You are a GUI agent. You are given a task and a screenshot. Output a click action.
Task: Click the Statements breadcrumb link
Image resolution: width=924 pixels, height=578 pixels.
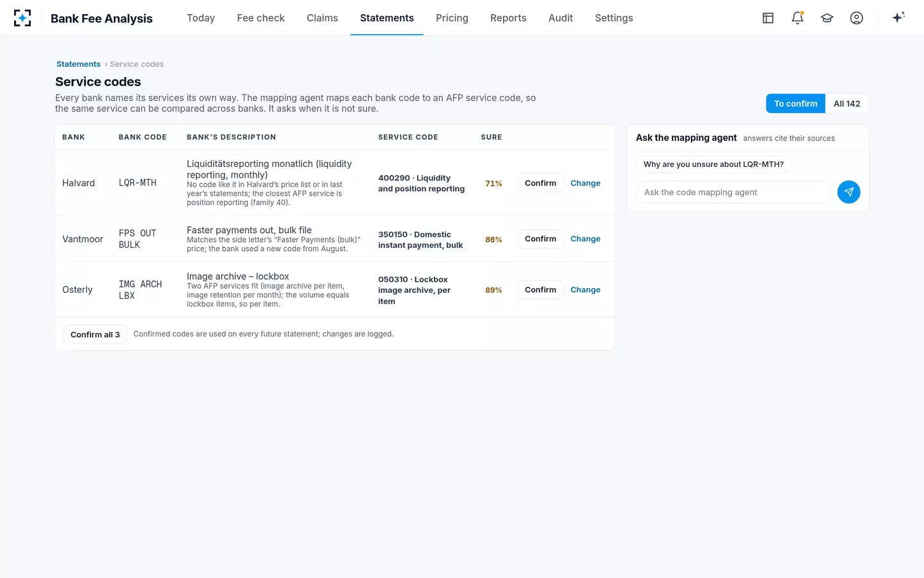pos(78,64)
